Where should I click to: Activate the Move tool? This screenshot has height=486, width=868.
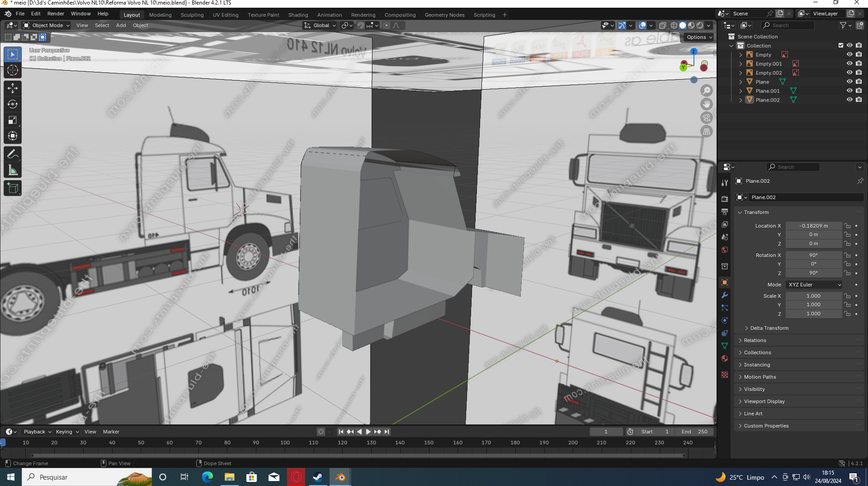[x=13, y=88]
